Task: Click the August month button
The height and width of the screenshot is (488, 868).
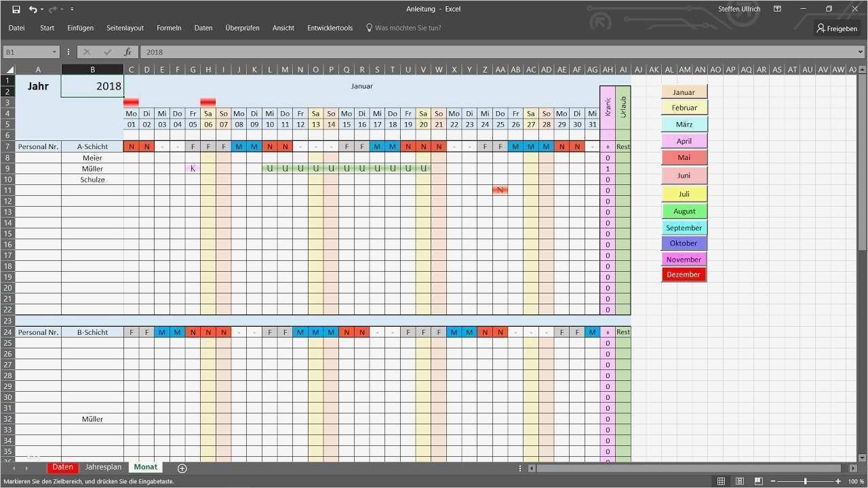Action: (684, 211)
